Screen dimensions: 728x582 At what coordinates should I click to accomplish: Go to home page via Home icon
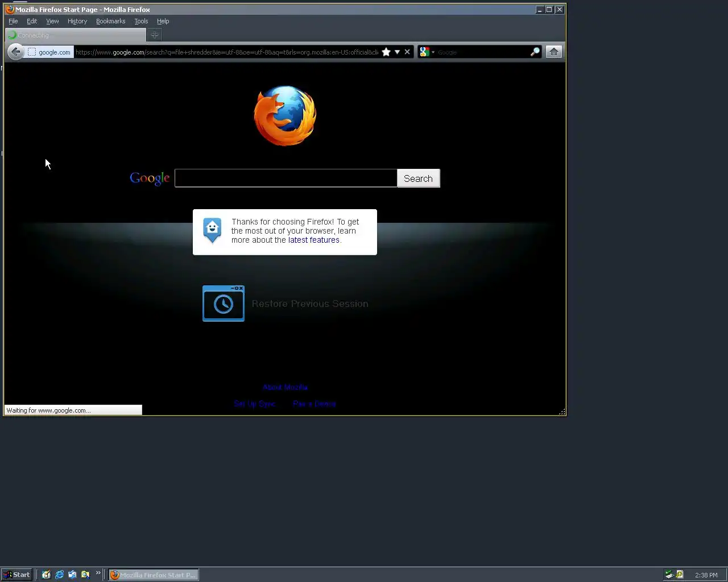pos(554,52)
